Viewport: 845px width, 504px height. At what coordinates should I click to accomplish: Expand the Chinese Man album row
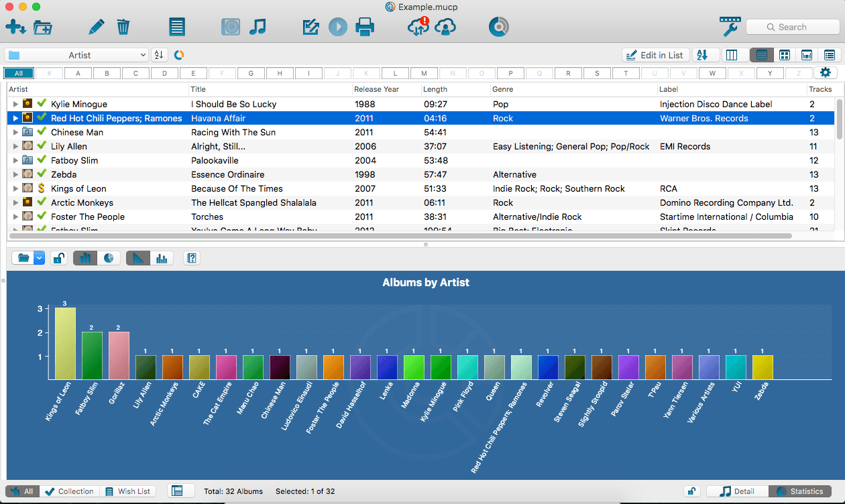(15, 132)
